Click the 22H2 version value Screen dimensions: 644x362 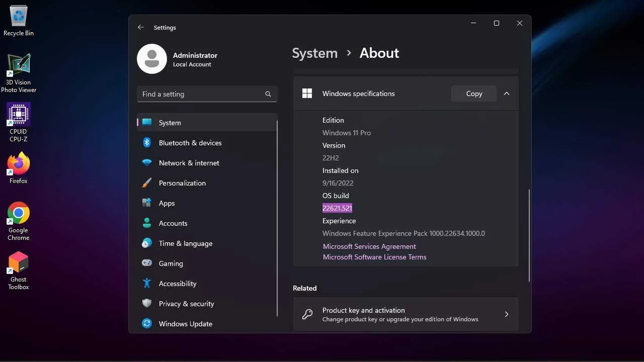pyautogui.click(x=331, y=158)
